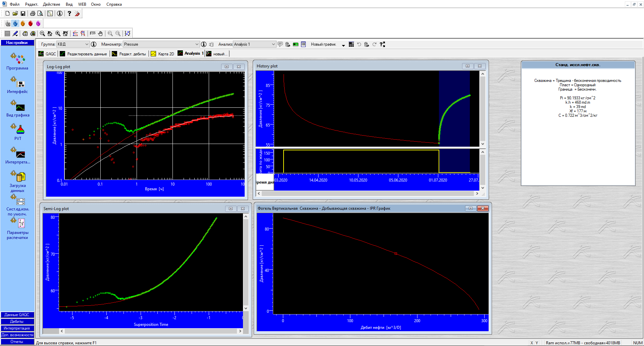Click the green monitor screen icon
Screen dimensions: 644x346
pyautogui.click(x=296, y=44)
